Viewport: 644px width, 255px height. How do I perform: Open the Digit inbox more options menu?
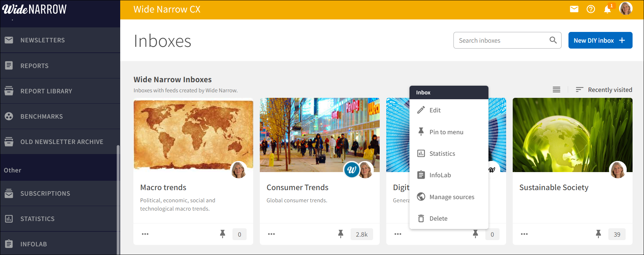398,234
